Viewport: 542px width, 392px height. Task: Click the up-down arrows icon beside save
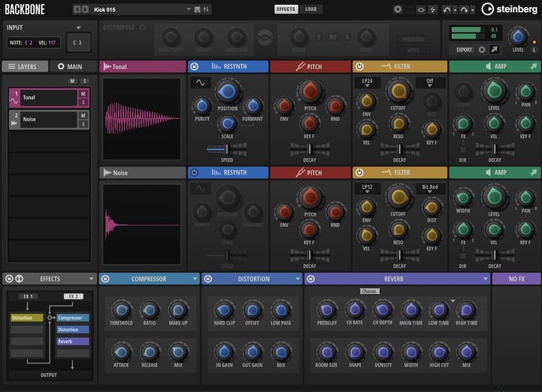point(206,9)
